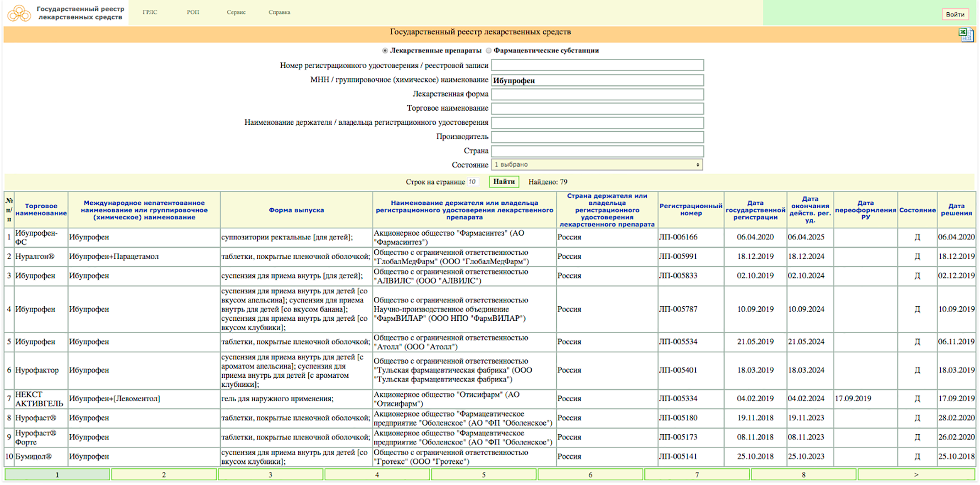Focus the Производитель input field

pyautogui.click(x=597, y=137)
